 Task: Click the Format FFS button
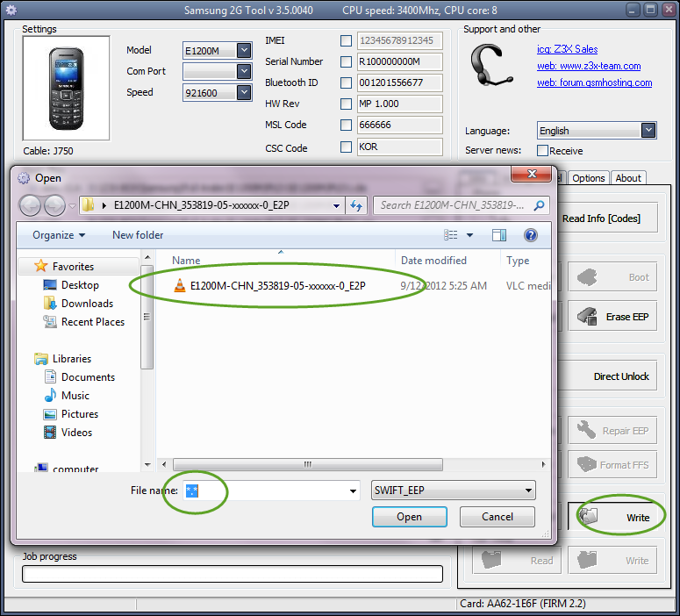[x=612, y=464]
